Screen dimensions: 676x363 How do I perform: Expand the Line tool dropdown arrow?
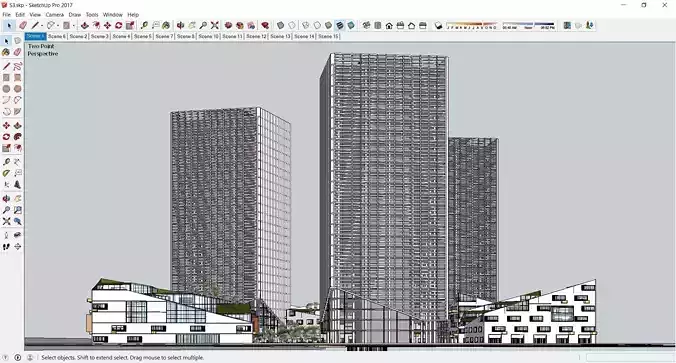click(x=42, y=25)
